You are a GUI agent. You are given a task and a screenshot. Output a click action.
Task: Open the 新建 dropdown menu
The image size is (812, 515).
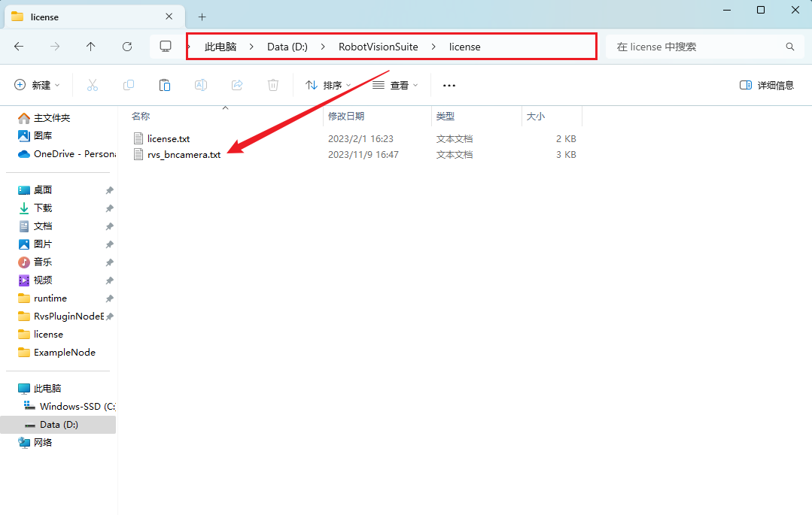pyautogui.click(x=37, y=86)
